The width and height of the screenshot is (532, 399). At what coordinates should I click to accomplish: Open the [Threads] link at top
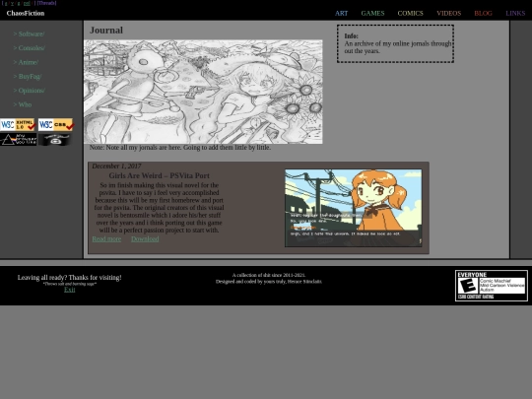coord(46,3)
